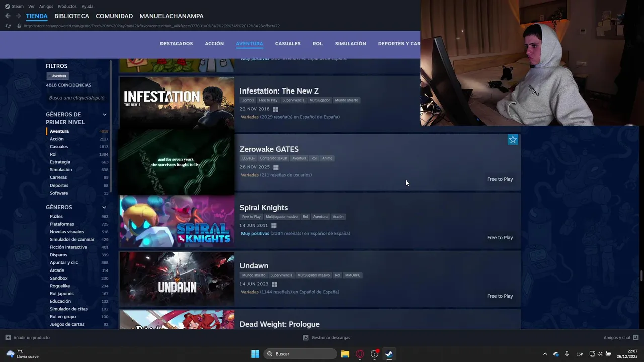Click Windows platform icon for Undawn
Viewport: 644px width, 362px height.
(274, 284)
